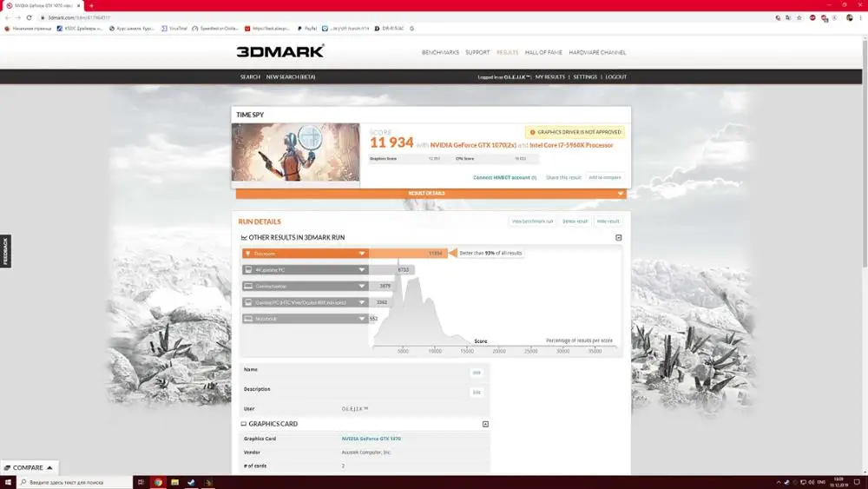Click monitor icon on 4K gaming PC bar
The width and height of the screenshot is (868, 489).
[248, 270]
